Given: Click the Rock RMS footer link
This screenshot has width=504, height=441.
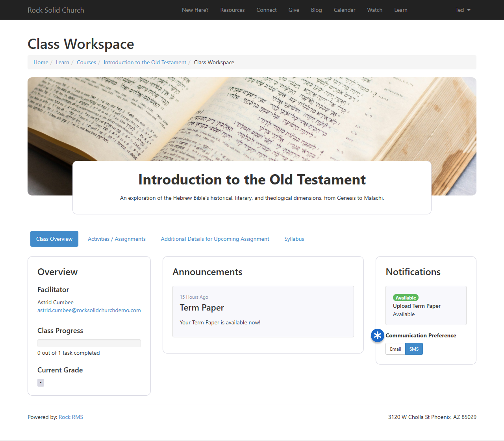Looking at the screenshot, I should coord(71,417).
